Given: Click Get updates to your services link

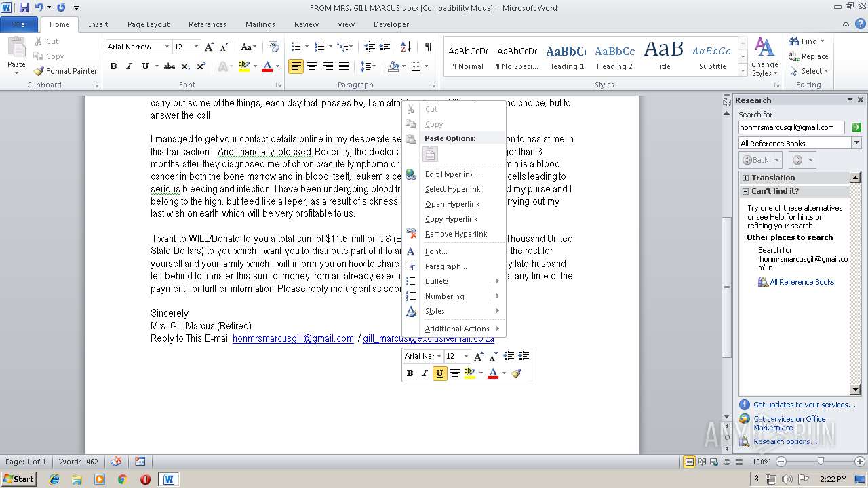Looking at the screenshot, I should pos(804,405).
